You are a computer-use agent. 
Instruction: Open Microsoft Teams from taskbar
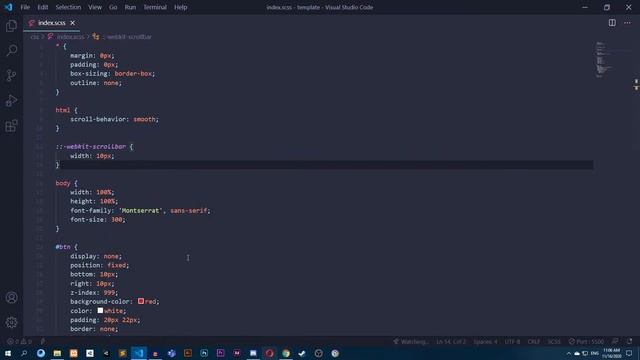(171, 353)
